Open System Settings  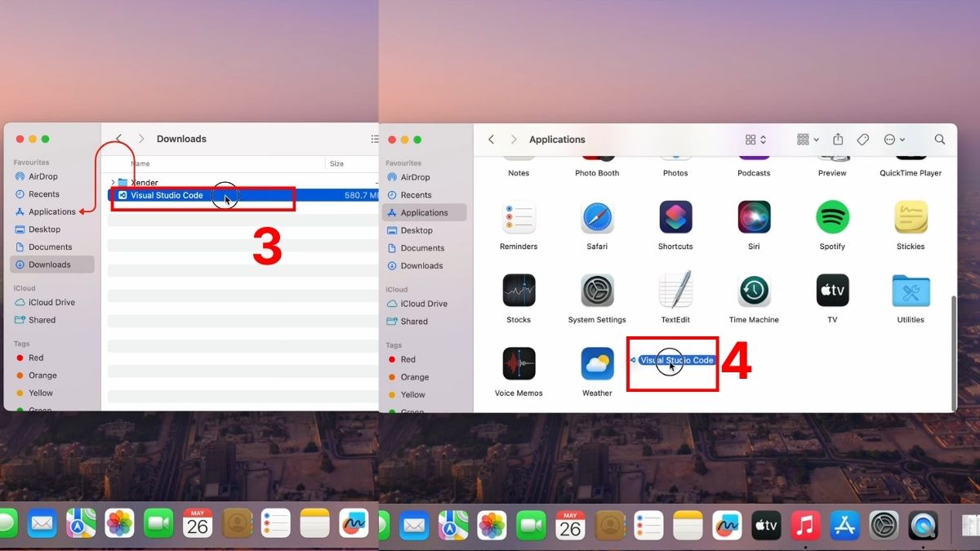click(597, 291)
